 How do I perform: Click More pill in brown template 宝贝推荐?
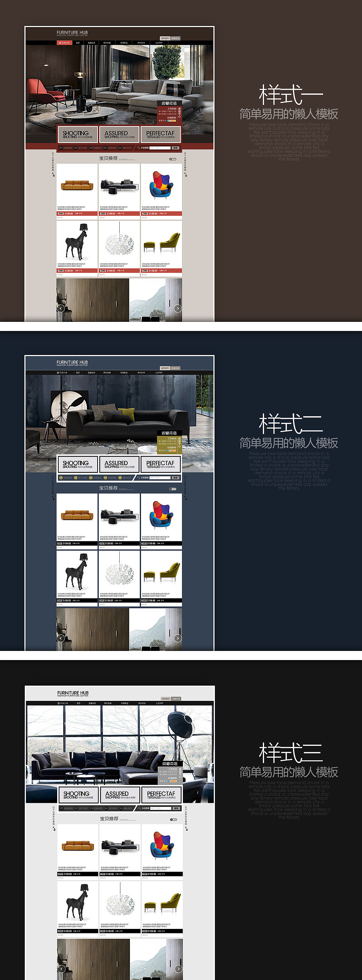(x=173, y=159)
